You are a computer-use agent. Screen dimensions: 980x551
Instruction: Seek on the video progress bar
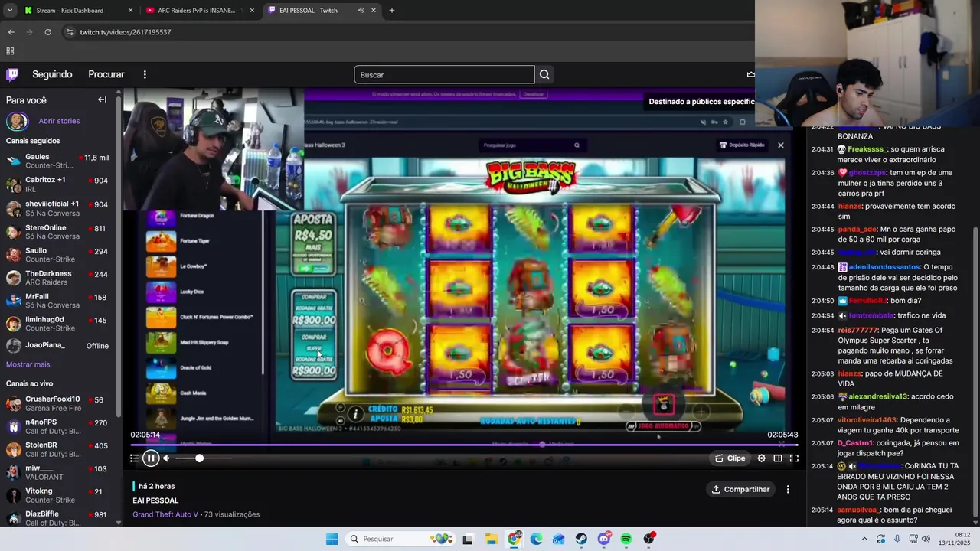[x=464, y=445]
